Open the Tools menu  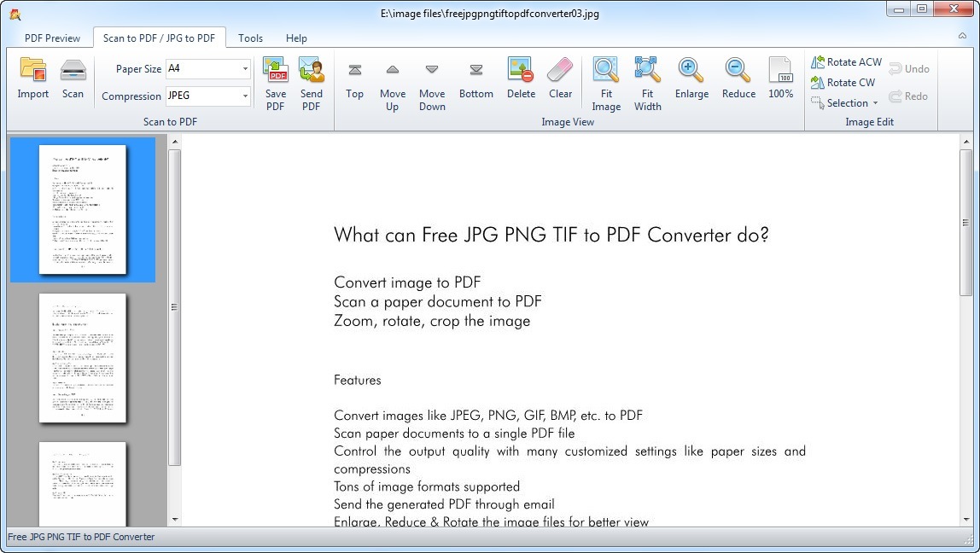click(x=250, y=38)
